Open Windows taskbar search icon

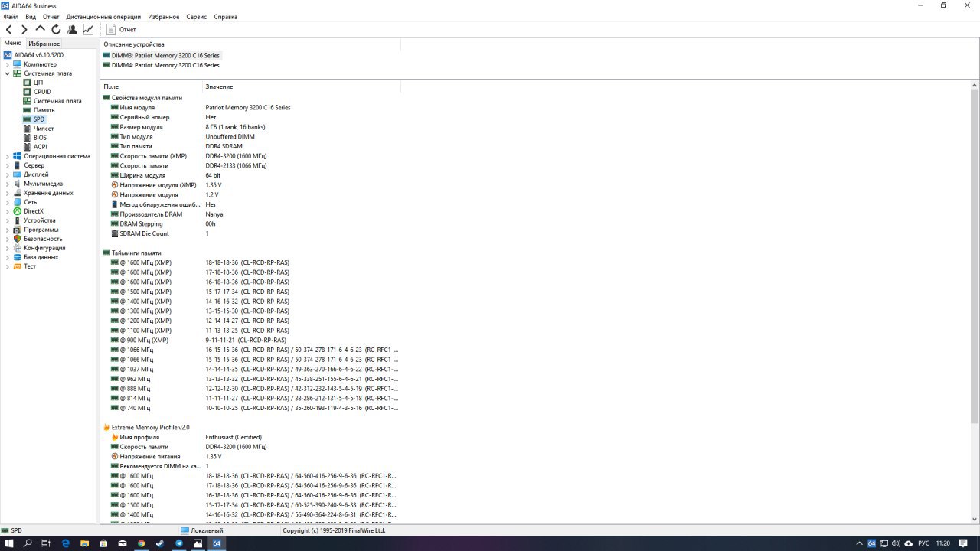click(x=28, y=543)
